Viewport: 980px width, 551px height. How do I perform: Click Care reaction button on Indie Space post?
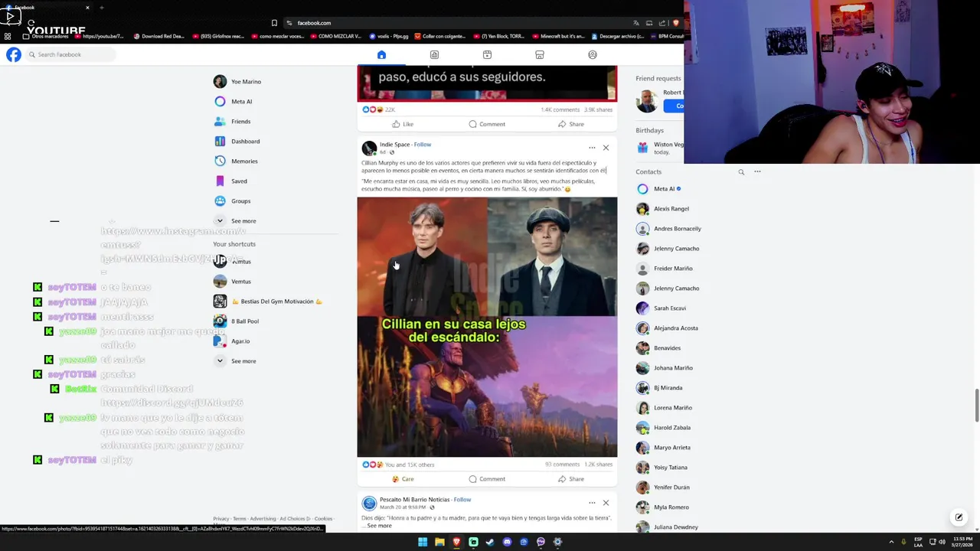click(403, 479)
